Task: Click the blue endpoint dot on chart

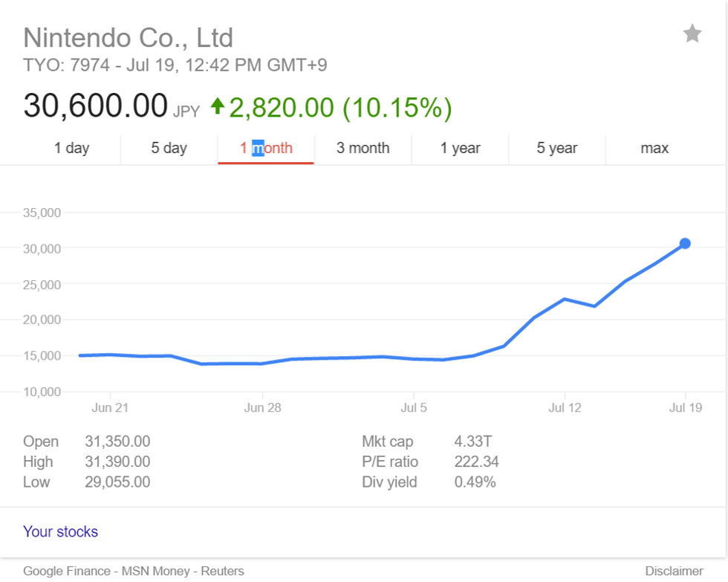Action: [685, 243]
